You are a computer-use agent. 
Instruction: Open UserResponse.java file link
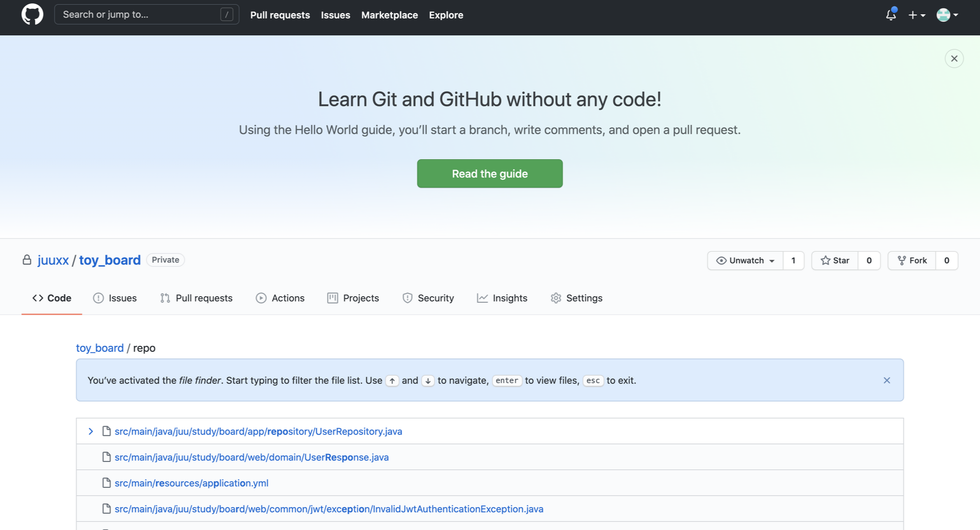click(x=251, y=457)
